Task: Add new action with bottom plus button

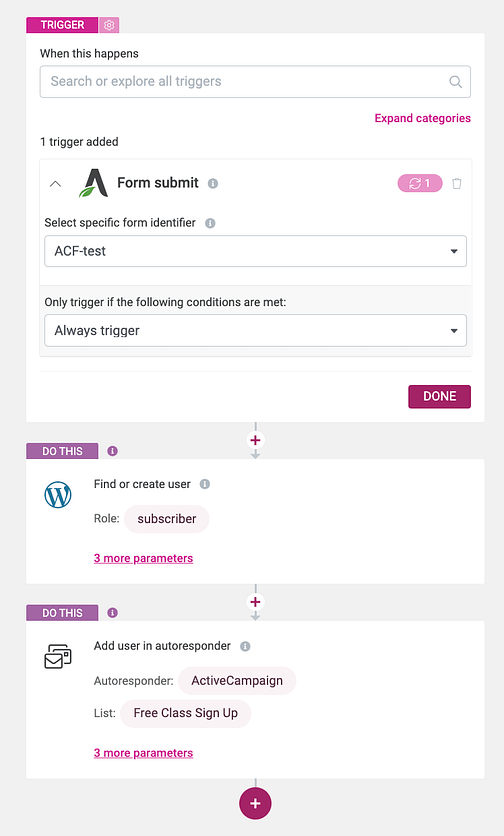Action: (255, 803)
